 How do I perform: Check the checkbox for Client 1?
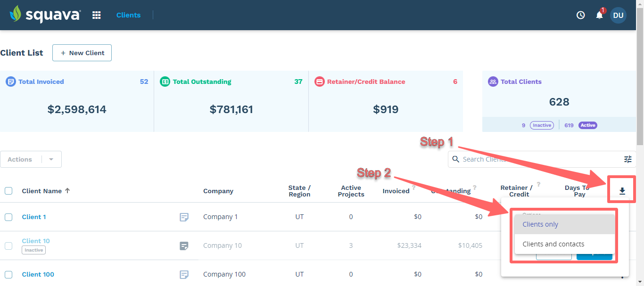[8, 217]
